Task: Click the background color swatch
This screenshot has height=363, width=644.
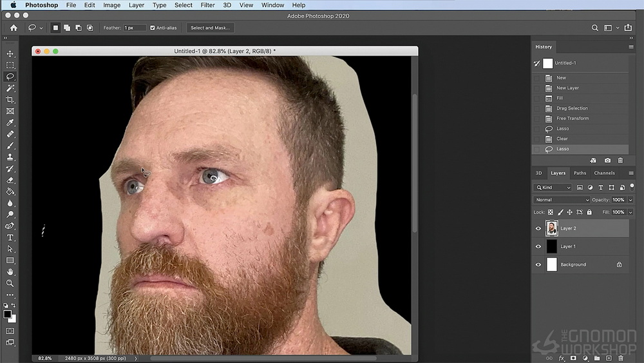Action: tap(14, 319)
